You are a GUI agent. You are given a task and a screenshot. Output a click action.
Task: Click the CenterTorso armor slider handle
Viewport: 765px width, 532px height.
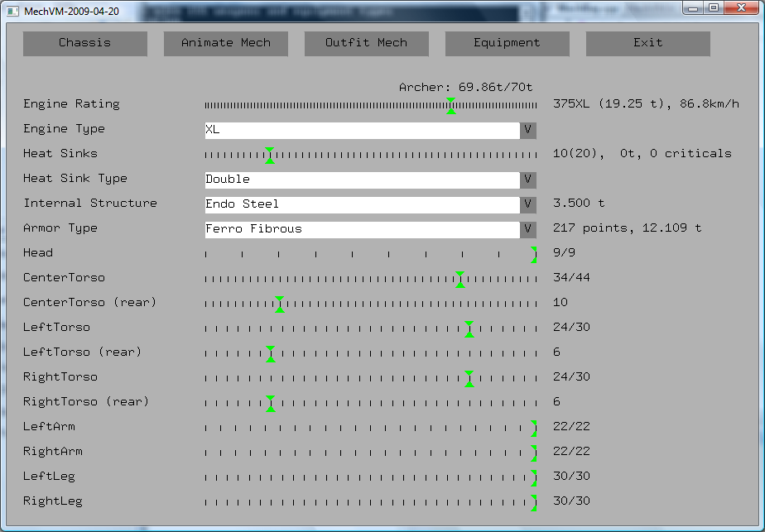[x=460, y=279]
